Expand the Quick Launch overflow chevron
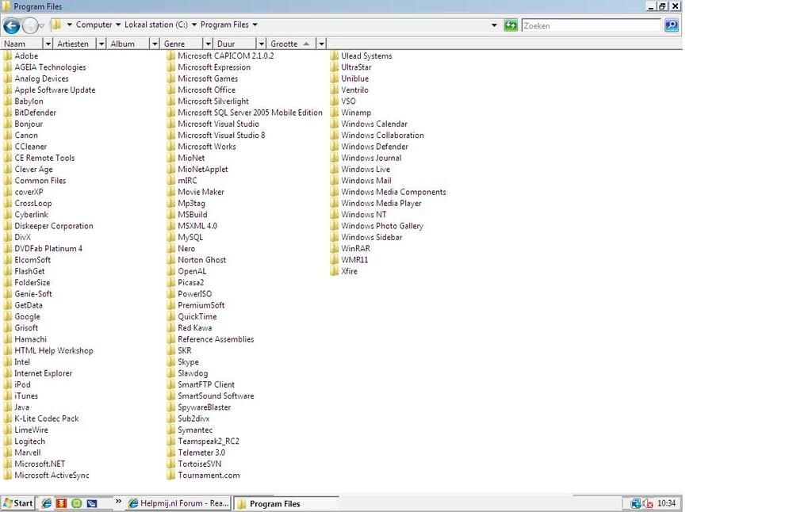 [117, 501]
